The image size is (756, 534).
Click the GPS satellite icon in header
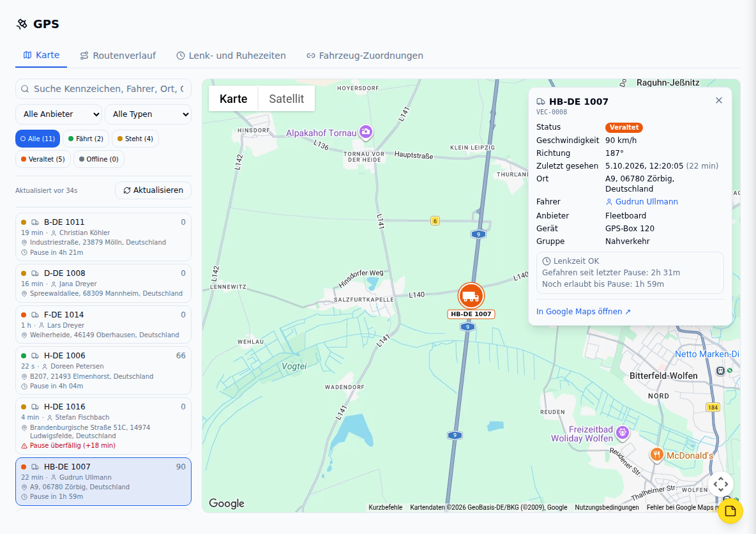click(22, 24)
